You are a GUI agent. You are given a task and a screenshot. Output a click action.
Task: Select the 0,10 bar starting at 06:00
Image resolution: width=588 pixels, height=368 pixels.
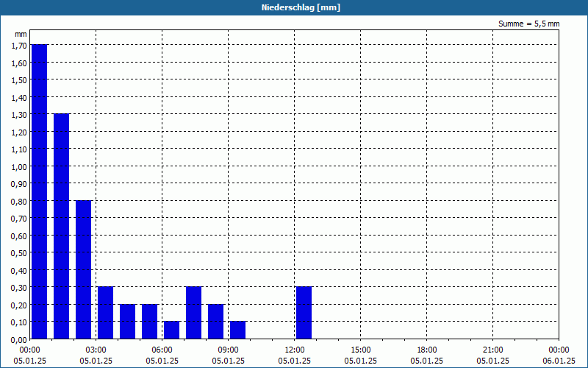pyautogui.click(x=172, y=330)
